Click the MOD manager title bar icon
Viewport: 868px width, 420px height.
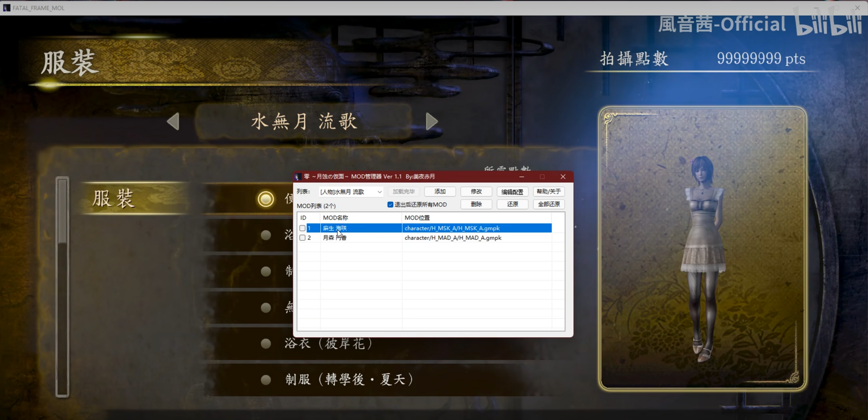(297, 177)
